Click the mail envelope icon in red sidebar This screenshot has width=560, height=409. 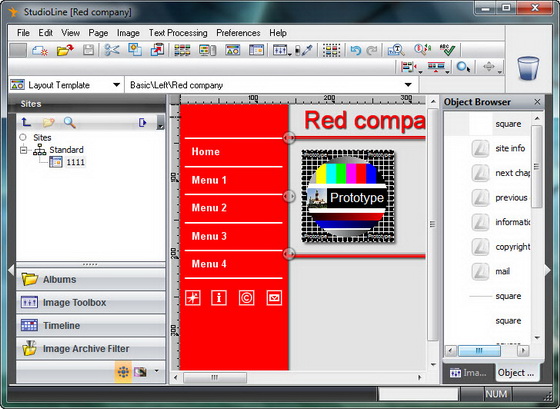point(274,298)
